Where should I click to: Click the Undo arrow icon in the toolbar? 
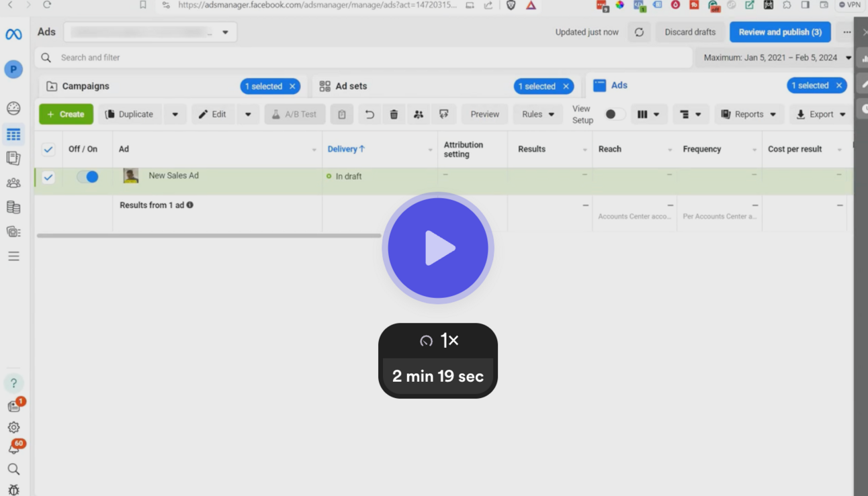[369, 114]
